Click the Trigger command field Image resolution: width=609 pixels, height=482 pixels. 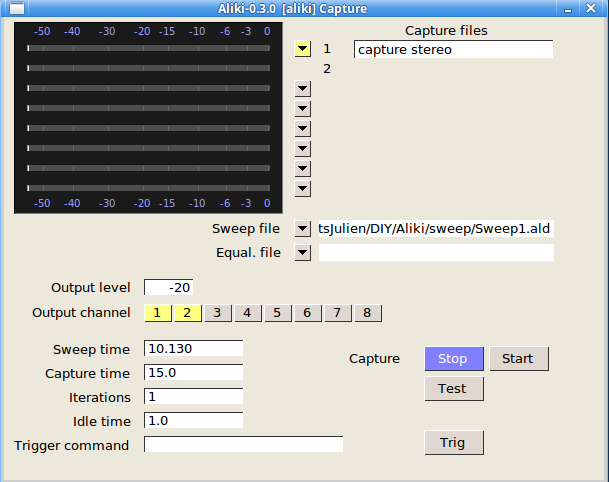pyautogui.click(x=244, y=444)
